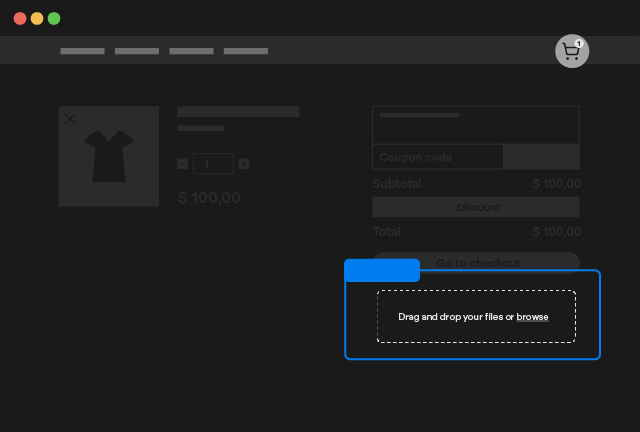Image resolution: width=640 pixels, height=432 pixels.
Task: Focus the quantity input field
Action: coord(212,164)
